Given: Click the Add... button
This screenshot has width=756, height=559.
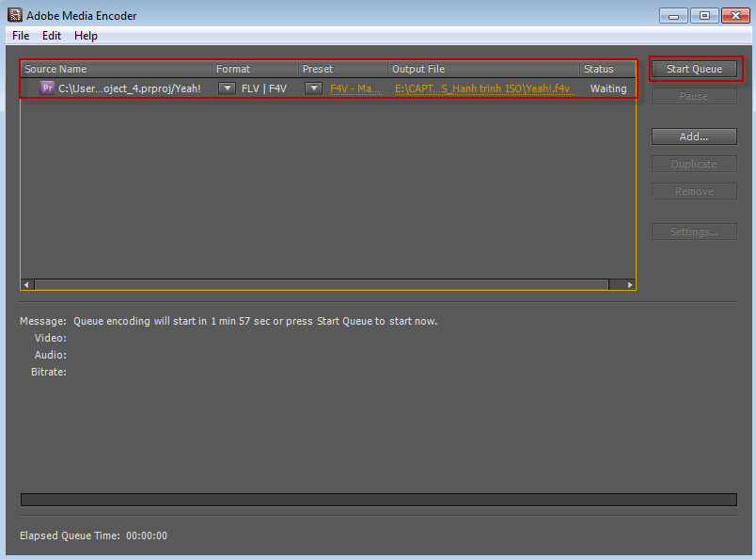Looking at the screenshot, I should pos(694,136).
